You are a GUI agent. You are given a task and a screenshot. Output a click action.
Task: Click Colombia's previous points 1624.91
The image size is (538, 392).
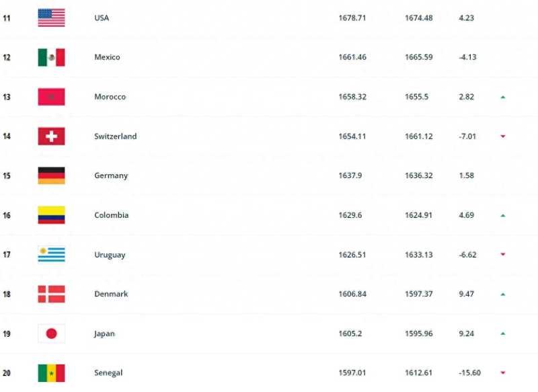[x=418, y=215]
